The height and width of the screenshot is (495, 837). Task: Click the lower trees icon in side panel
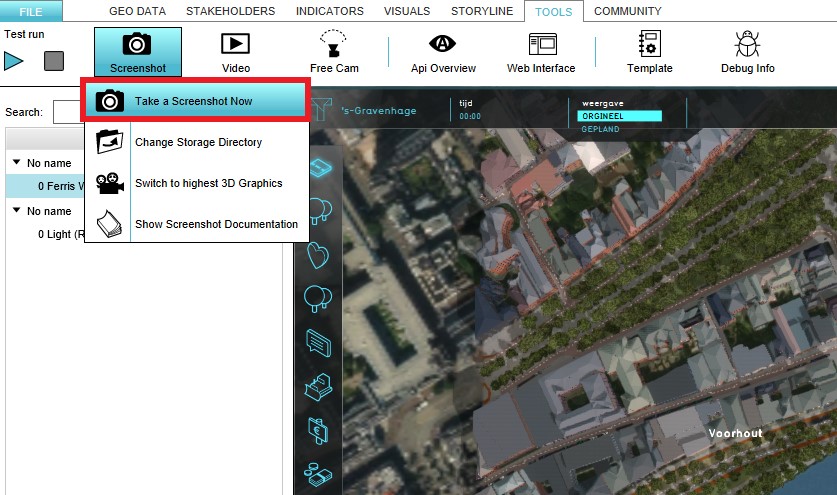[318, 298]
